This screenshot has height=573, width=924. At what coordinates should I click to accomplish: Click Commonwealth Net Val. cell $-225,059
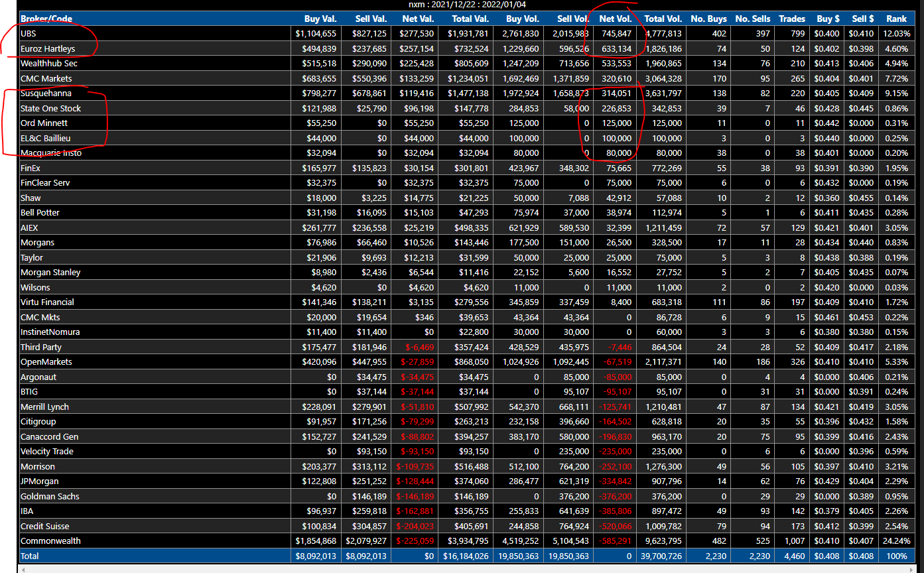(415, 541)
